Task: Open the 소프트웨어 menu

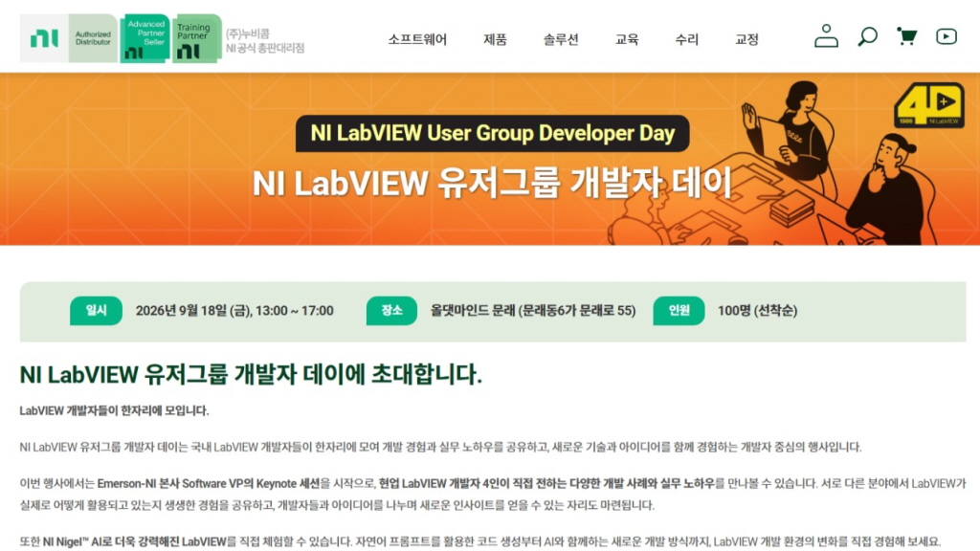Action: pyautogui.click(x=417, y=39)
